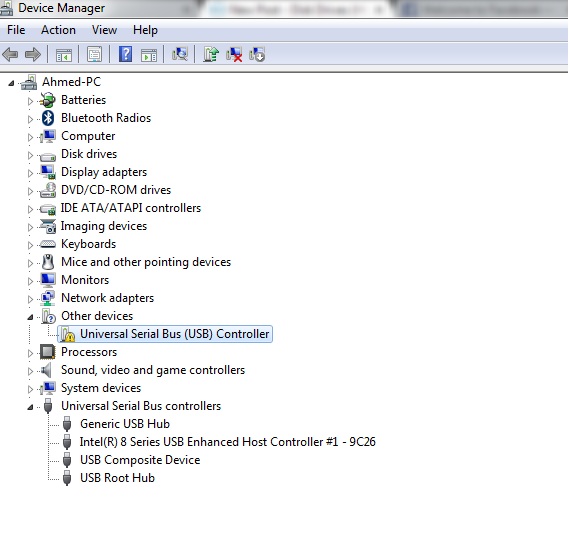Select the Keyboards label
The height and width of the screenshot is (536, 569).
coord(89,244)
